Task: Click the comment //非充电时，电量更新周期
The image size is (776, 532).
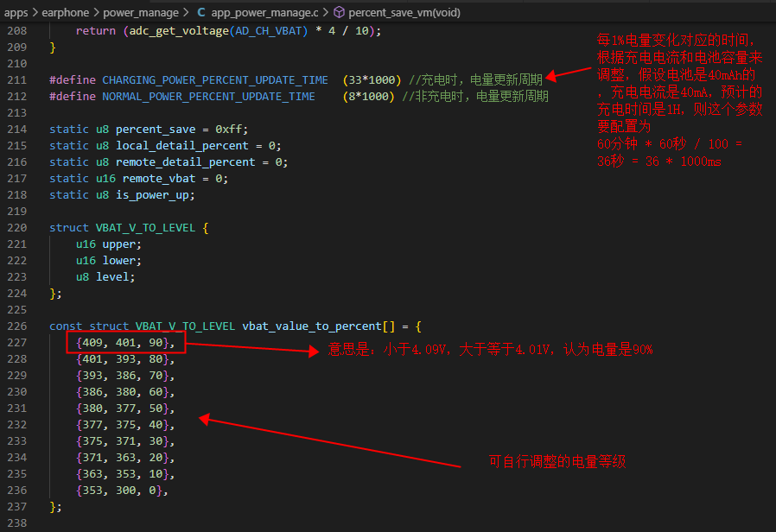Action: click(475, 96)
